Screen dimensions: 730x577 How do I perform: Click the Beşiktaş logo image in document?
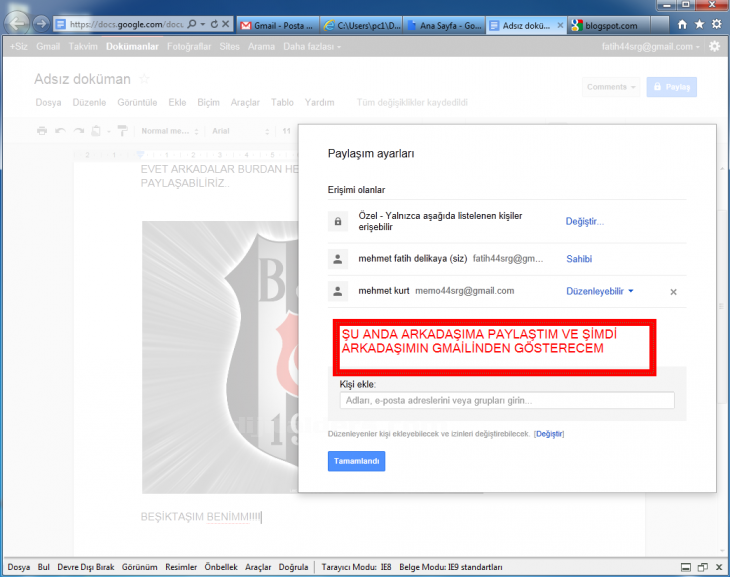coord(220,357)
